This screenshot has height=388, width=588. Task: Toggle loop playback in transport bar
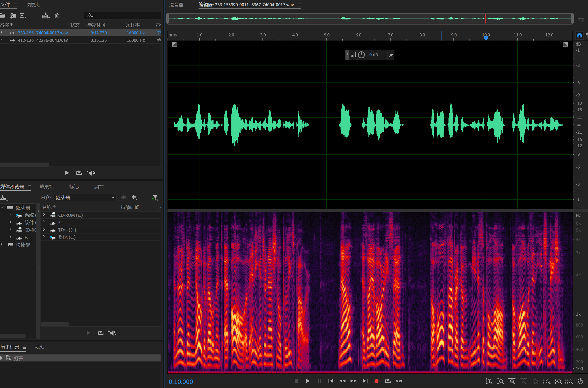pyautogui.click(x=387, y=381)
